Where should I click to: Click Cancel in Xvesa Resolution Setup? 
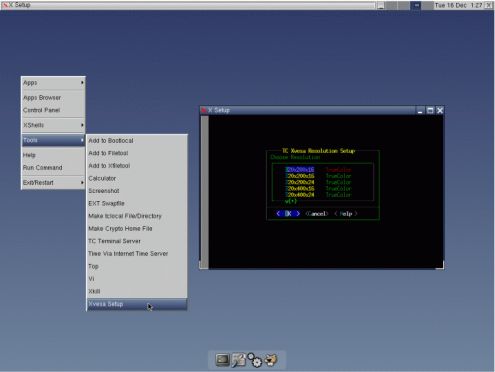(317, 214)
